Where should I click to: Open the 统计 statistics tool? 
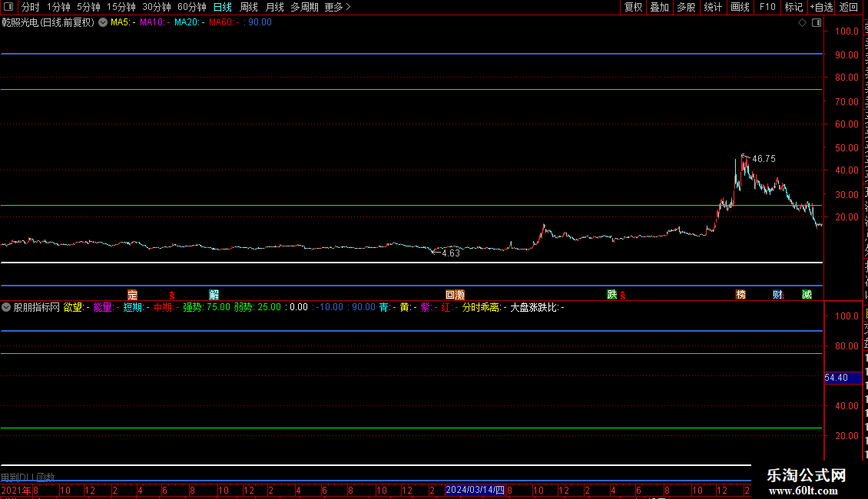[712, 7]
